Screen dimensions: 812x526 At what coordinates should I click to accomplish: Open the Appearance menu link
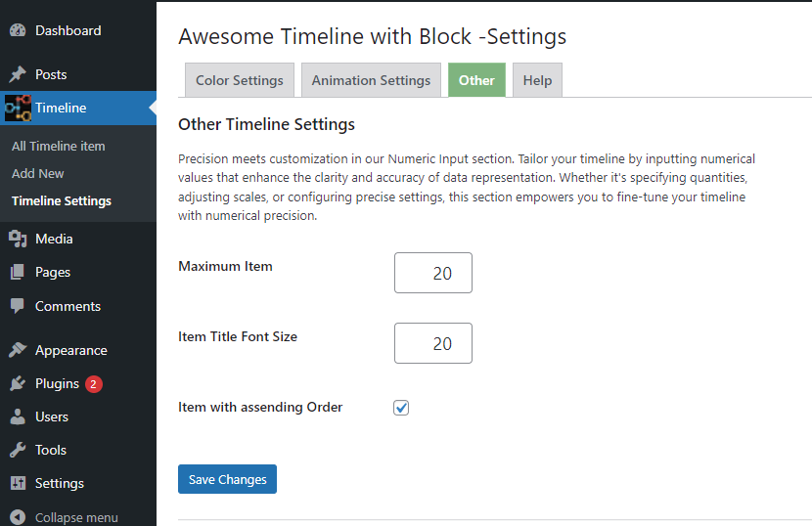71,350
